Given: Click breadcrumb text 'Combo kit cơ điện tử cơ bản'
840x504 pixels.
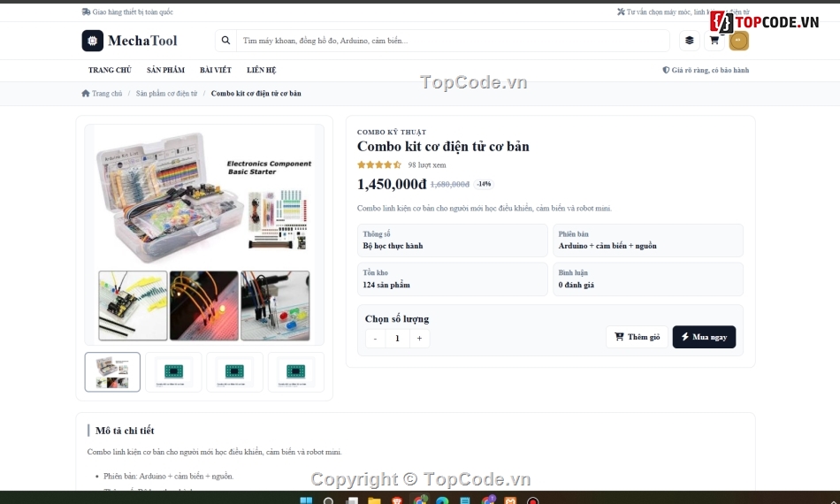Looking at the screenshot, I should click(x=256, y=93).
